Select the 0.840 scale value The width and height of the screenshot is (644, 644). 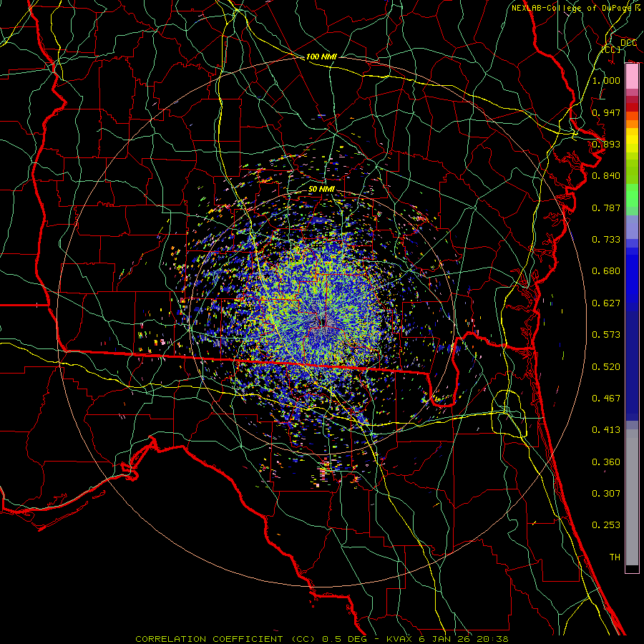pos(606,176)
